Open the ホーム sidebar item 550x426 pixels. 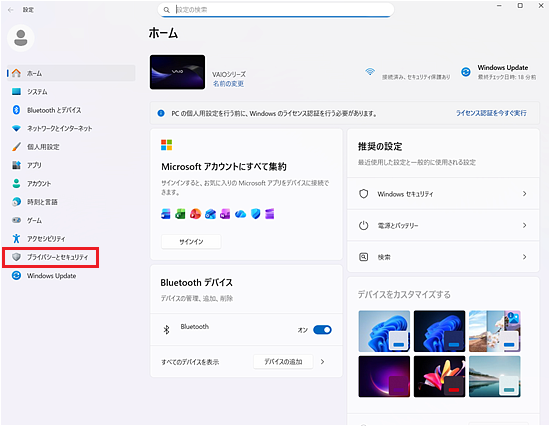click(x=71, y=73)
